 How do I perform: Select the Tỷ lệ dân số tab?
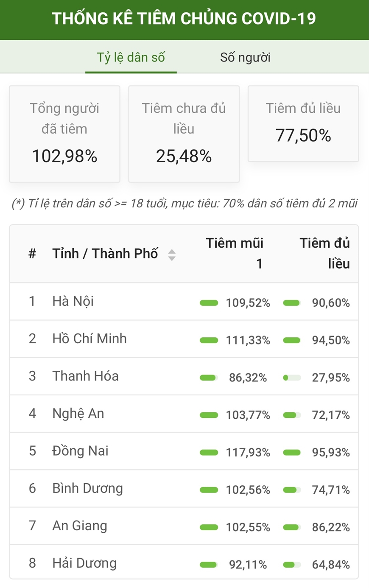131,57
